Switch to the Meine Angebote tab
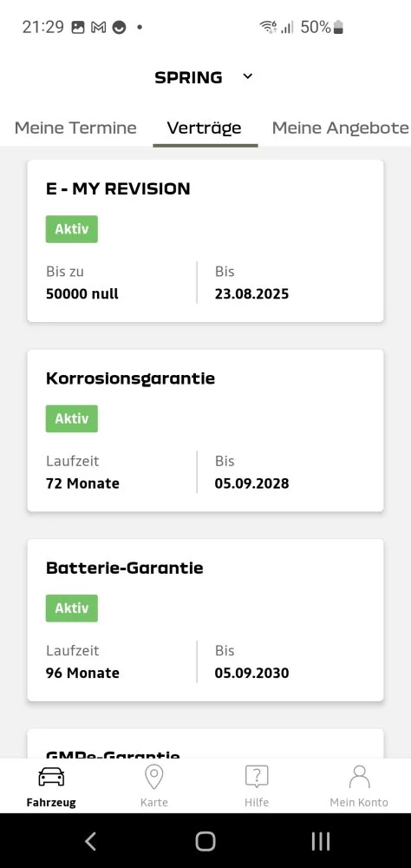The image size is (411, 868). click(341, 128)
